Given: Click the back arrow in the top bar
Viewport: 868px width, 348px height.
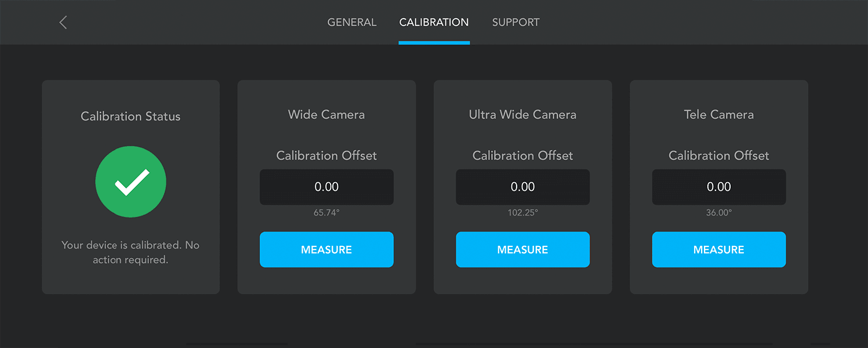Looking at the screenshot, I should [x=63, y=22].
